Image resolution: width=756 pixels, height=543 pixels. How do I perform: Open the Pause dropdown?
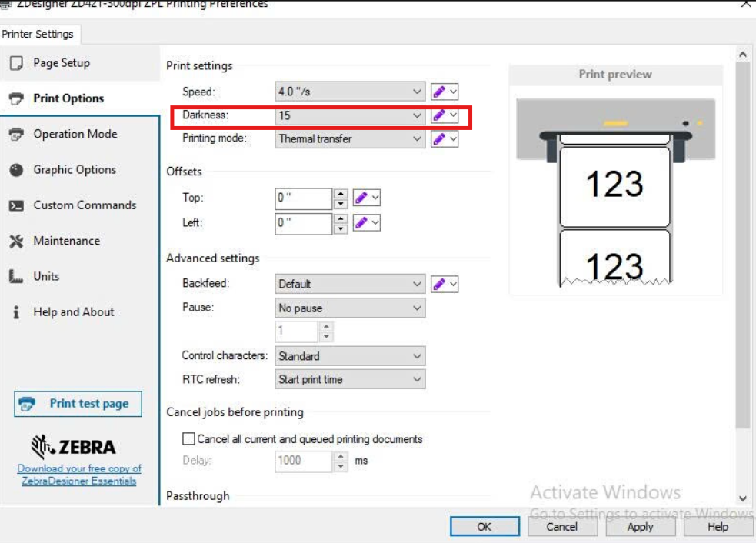click(350, 308)
